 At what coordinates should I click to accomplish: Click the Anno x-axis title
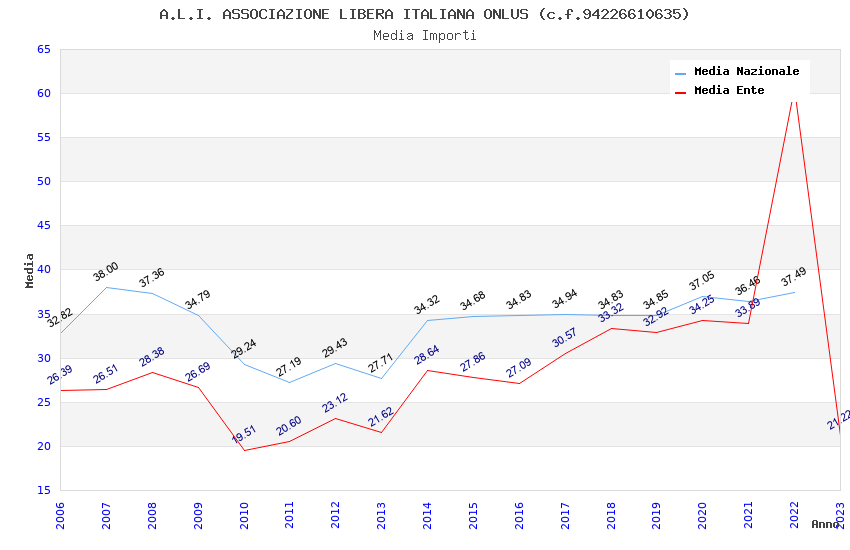[x=825, y=524]
